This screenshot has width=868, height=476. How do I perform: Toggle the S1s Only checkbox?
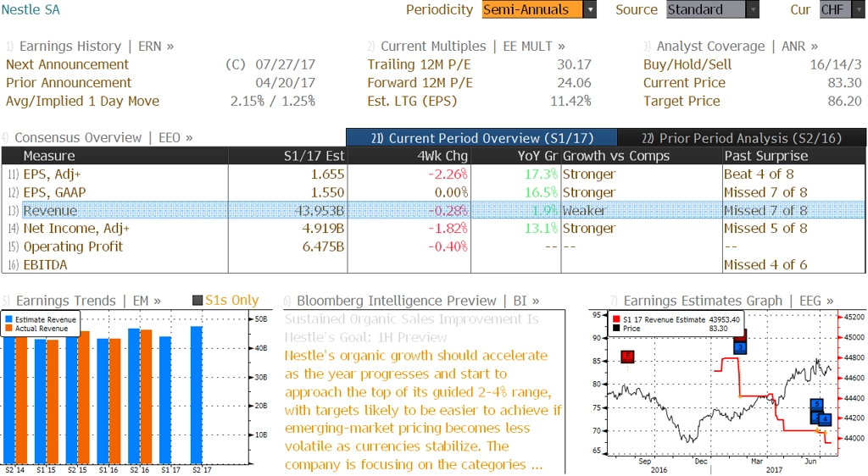tap(197, 300)
